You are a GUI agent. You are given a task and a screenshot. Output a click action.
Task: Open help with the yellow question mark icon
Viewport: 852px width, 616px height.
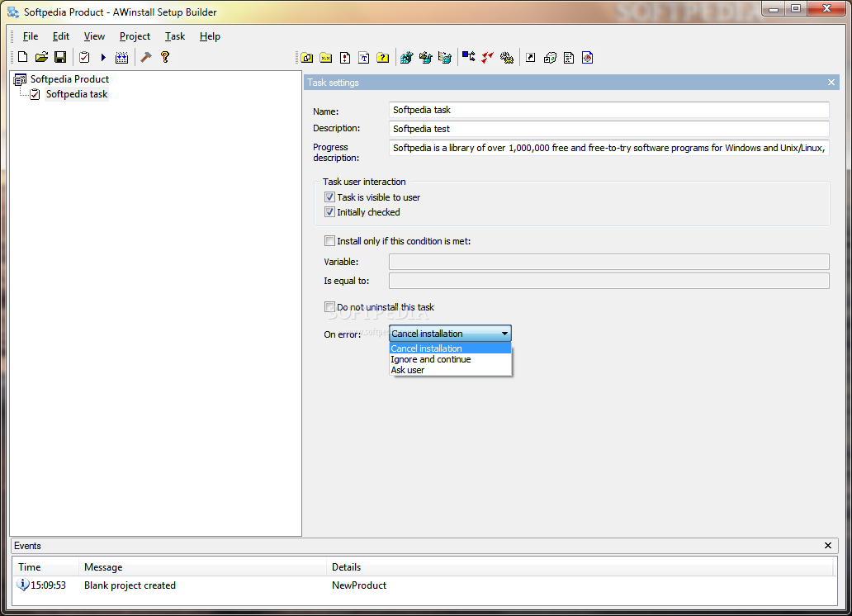pos(165,57)
